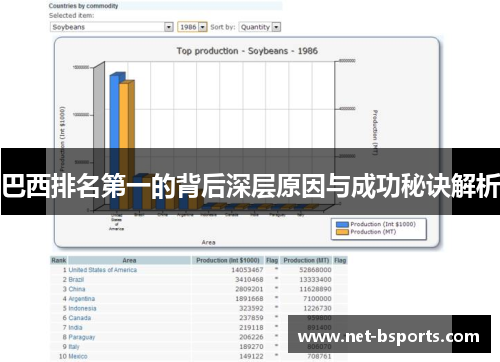500x362 pixels.
Task: Click the blue Production (Int $1000) legend swatch
Action: point(342,225)
